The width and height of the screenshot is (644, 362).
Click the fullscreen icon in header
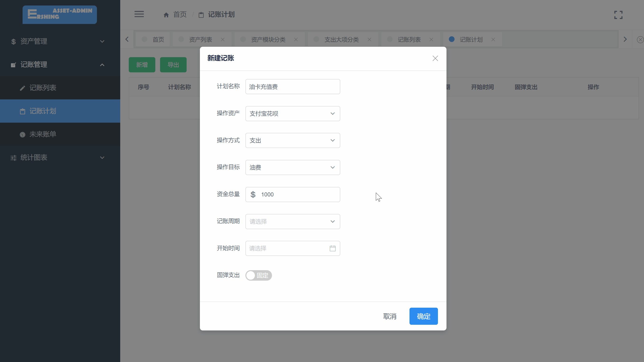[x=618, y=15]
